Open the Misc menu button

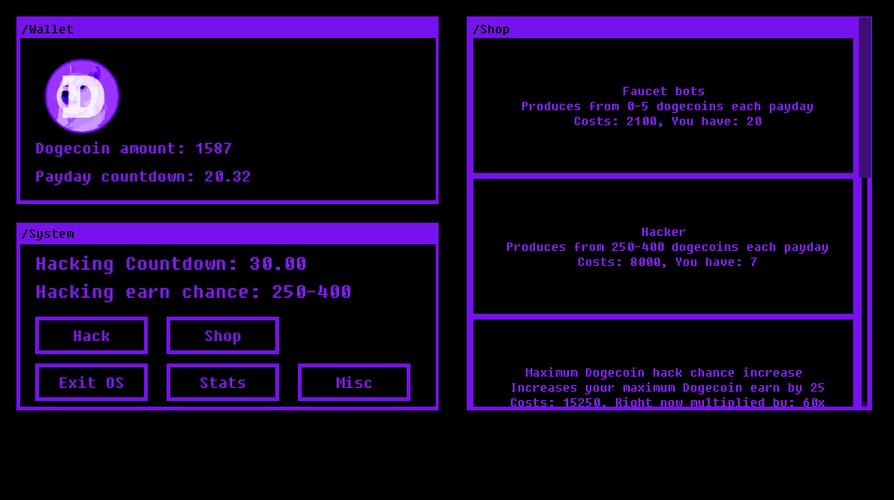353,382
